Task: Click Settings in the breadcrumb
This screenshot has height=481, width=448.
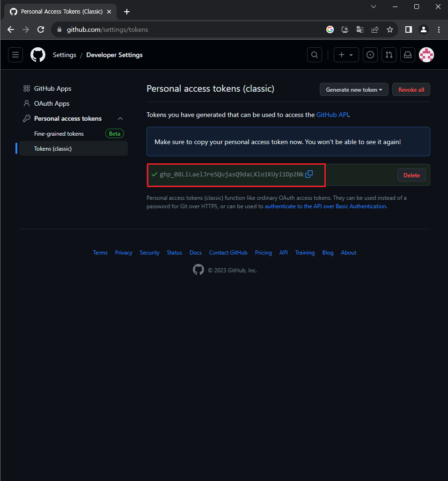Action: (65, 55)
